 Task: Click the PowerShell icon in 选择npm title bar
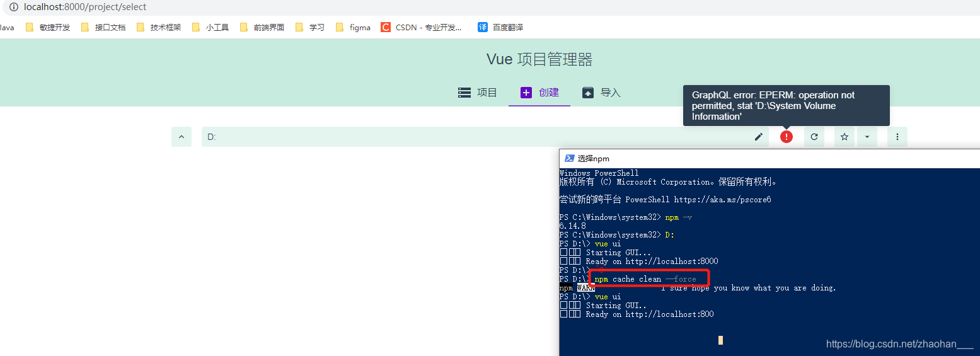coord(569,158)
